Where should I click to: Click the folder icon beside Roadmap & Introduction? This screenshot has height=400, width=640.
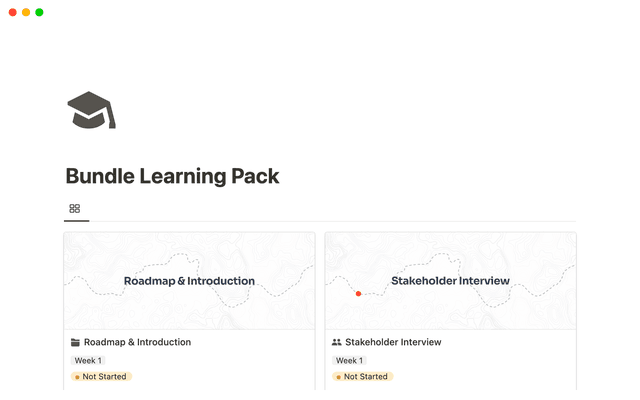pos(75,342)
